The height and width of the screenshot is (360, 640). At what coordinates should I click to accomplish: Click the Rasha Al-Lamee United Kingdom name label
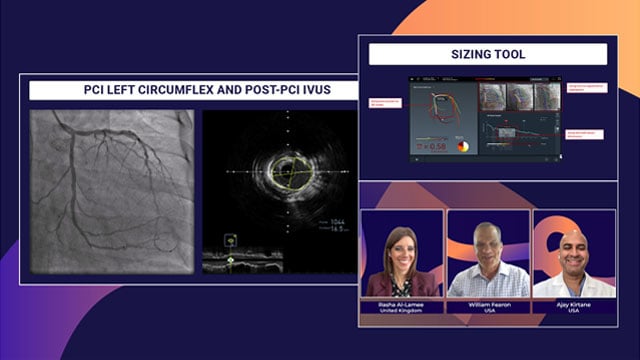point(401,307)
